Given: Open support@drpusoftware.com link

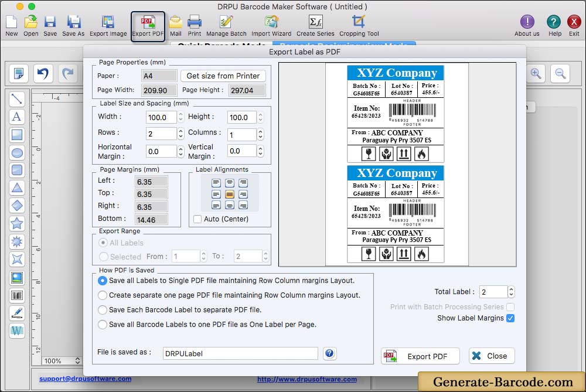Looking at the screenshot, I should pos(85,379).
